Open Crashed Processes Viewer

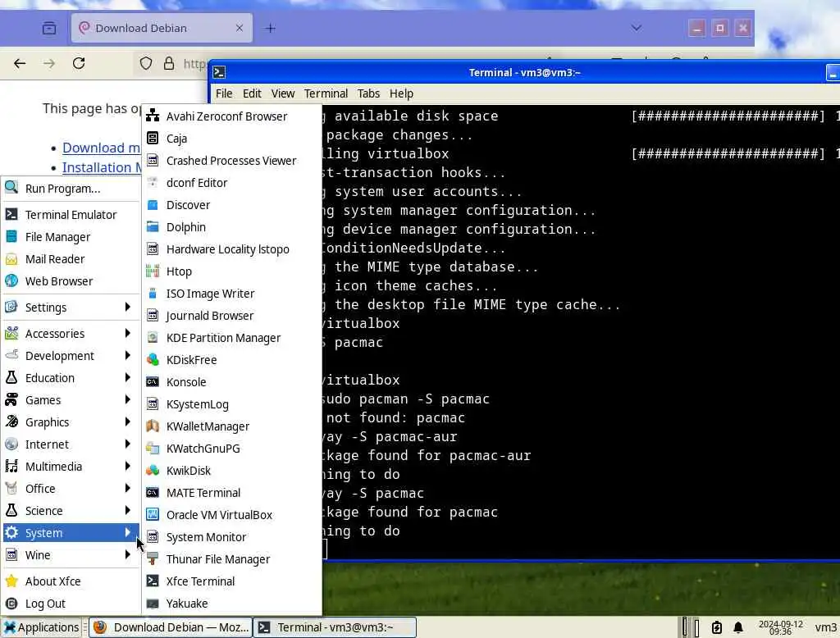coord(231,161)
